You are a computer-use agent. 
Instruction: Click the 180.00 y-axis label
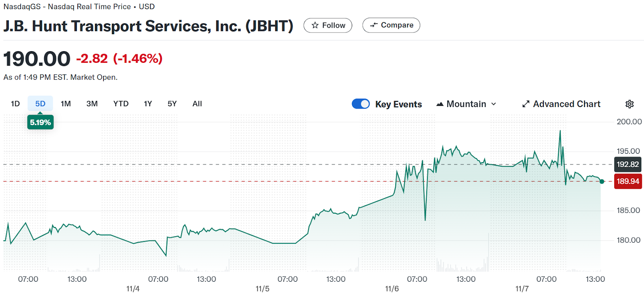tap(628, 240)
